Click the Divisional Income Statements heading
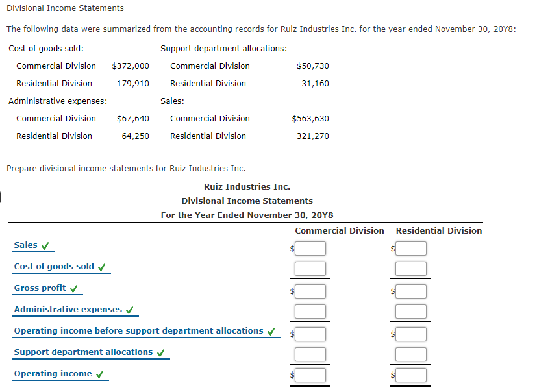This screenshot has height=392, width=537. [64, 8]
